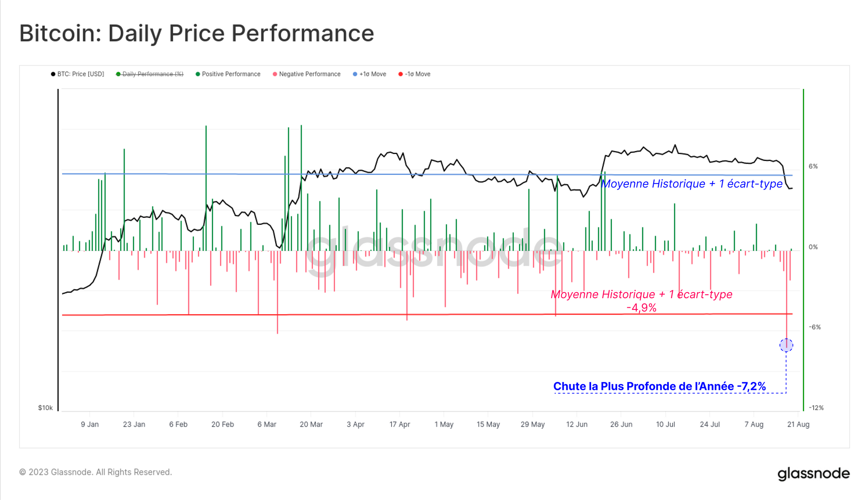Click the blue 'Moyenne Historique + 1 écart-type' label
Image resolution: width=868 pixels, height=500 pixels.
[x=692, y=184]
